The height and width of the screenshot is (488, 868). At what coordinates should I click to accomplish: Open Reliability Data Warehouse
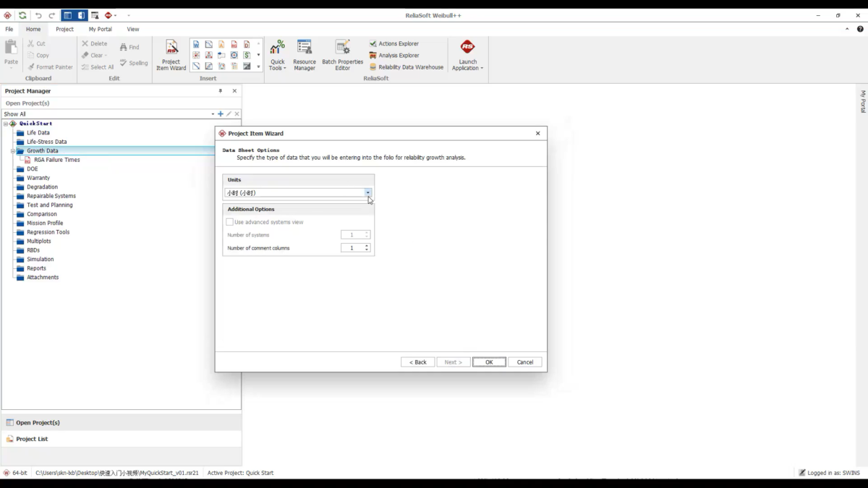pos(406,67)
